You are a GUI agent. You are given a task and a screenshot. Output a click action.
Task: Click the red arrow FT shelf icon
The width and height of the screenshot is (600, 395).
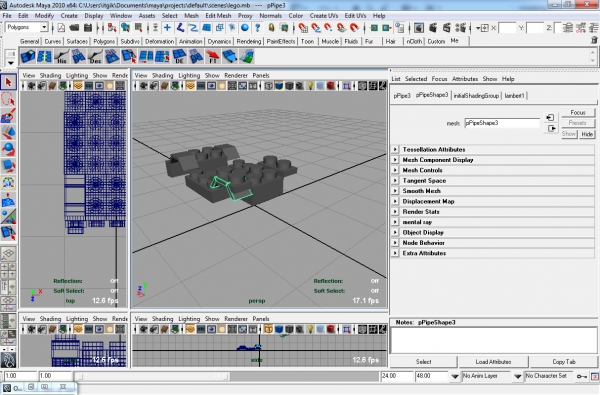[x=213, y=57]
